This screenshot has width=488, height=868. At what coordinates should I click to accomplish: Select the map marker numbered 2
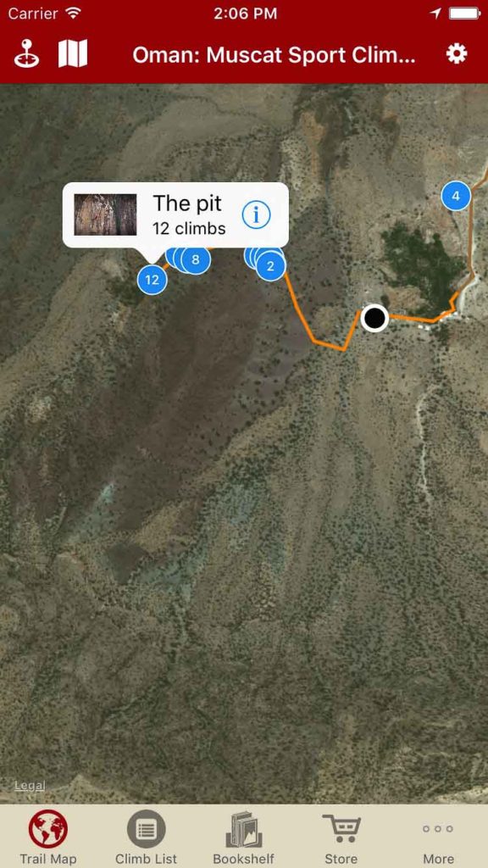(270, 266)
